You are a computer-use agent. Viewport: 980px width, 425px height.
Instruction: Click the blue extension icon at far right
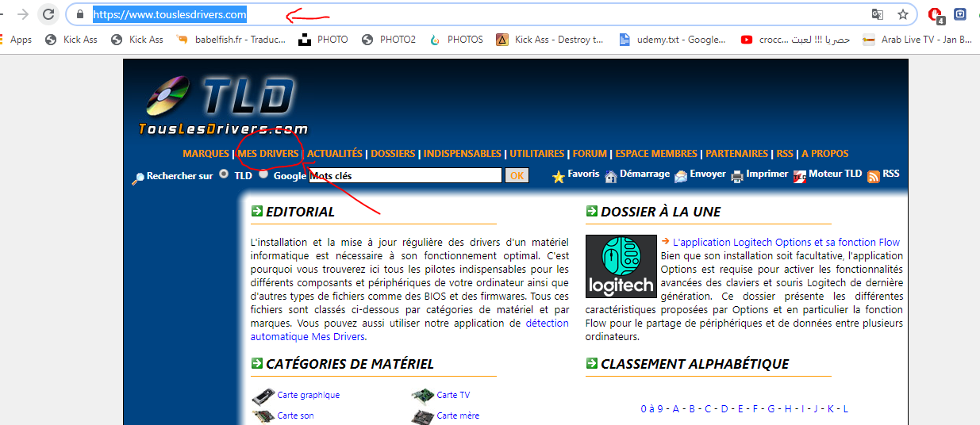click(x=960, y=13)
